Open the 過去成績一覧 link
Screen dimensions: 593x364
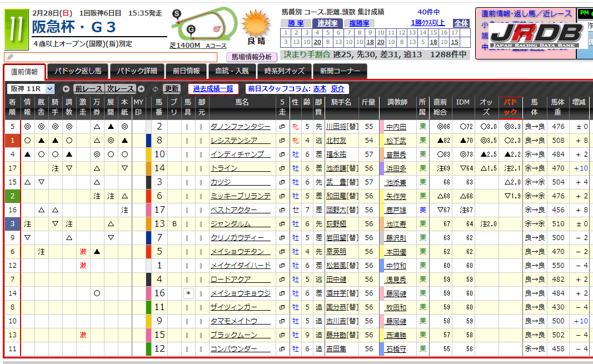[x=213, y=89]
